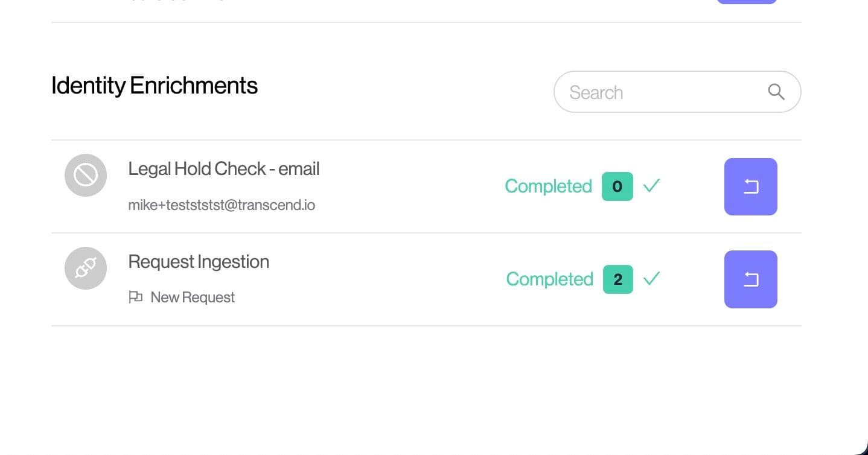
Task: Click the partially visible purple button at top
Action: (746, 2)
